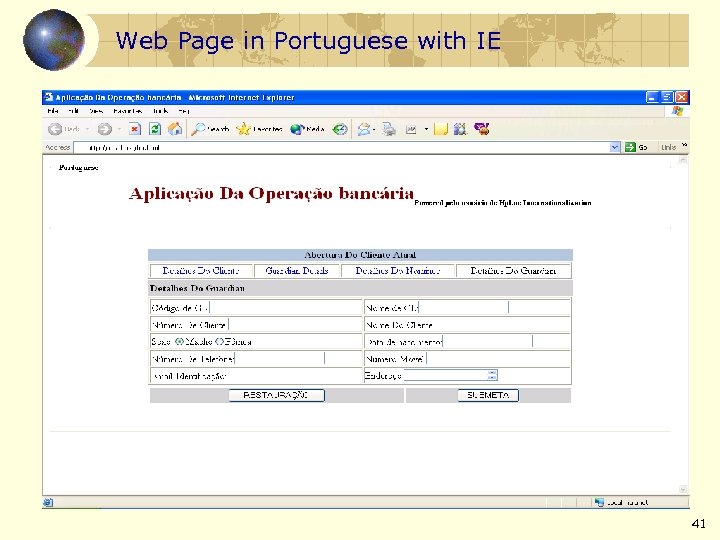
Task: Open the Address bar dropdown arrow
Action: pyautogui.click(x=615, y=147)
